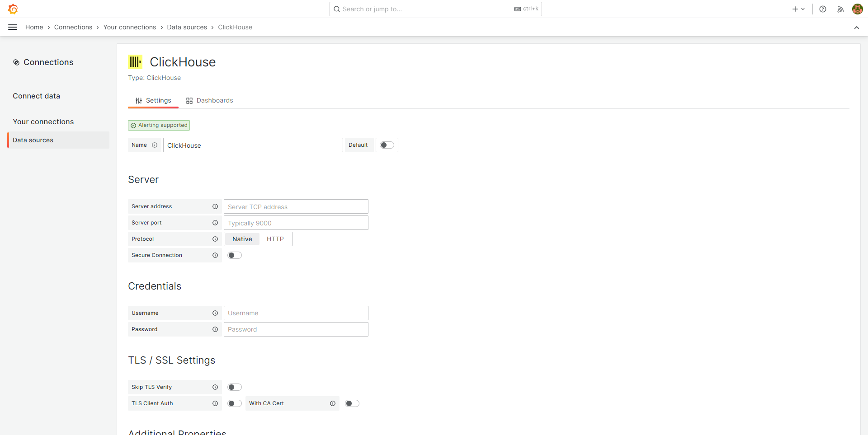Show info tooltip for Server address
The height and width of the screenshot is (435, 868).
point(215,206)
